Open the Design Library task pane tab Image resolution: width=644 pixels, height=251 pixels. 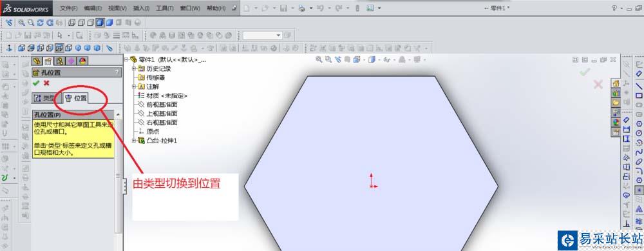(616, 93)
